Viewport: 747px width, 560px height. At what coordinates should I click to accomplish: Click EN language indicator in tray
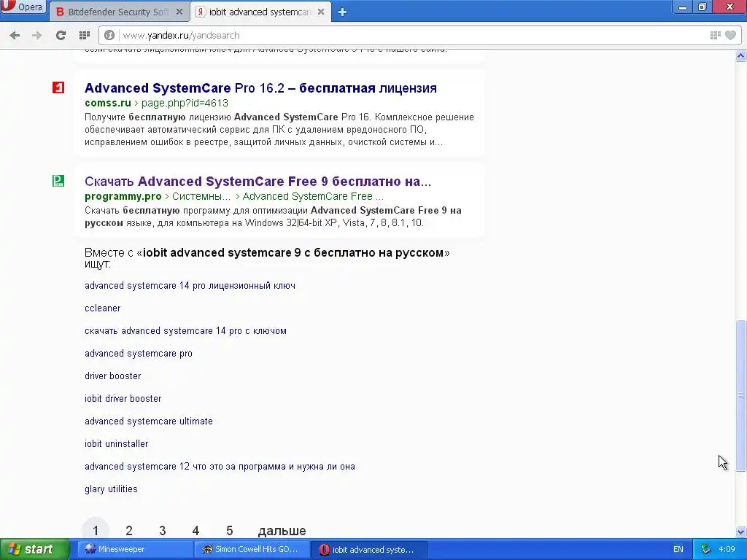[x=678, y=549]
